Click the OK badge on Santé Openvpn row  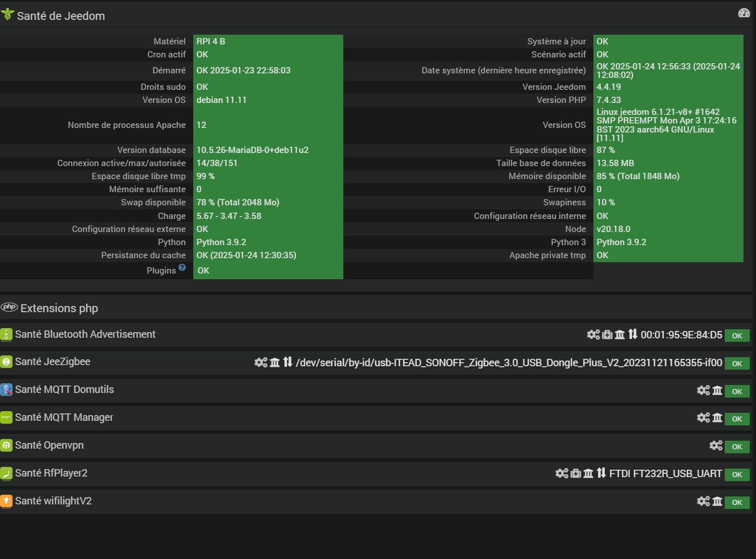coord(737,447)
